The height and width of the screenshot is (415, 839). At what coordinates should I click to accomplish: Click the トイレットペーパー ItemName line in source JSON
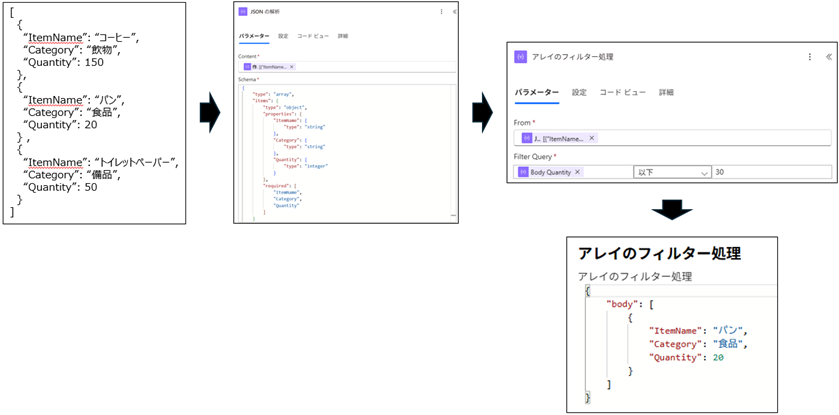point(100,163)
